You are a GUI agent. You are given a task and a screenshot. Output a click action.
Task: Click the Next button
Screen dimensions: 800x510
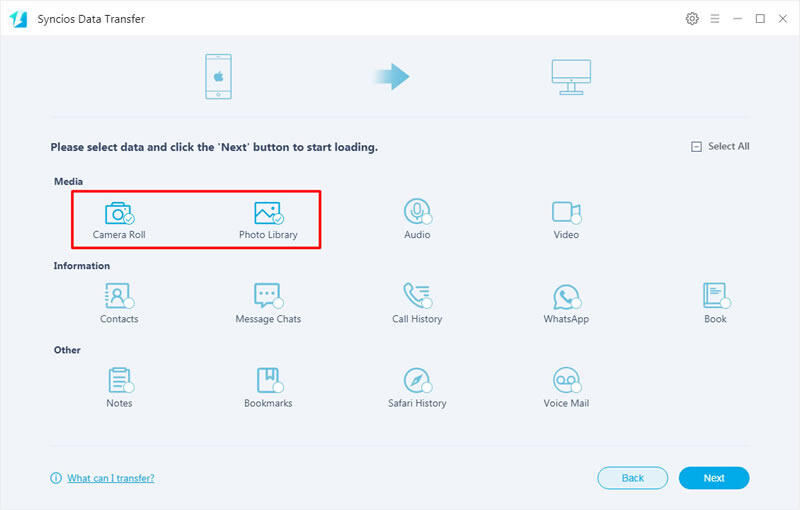point(713,478)
